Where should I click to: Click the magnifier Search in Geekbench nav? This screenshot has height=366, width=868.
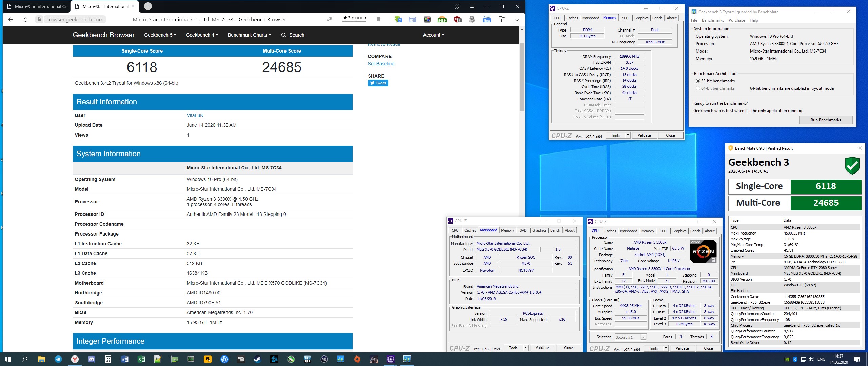pos(293,35)
